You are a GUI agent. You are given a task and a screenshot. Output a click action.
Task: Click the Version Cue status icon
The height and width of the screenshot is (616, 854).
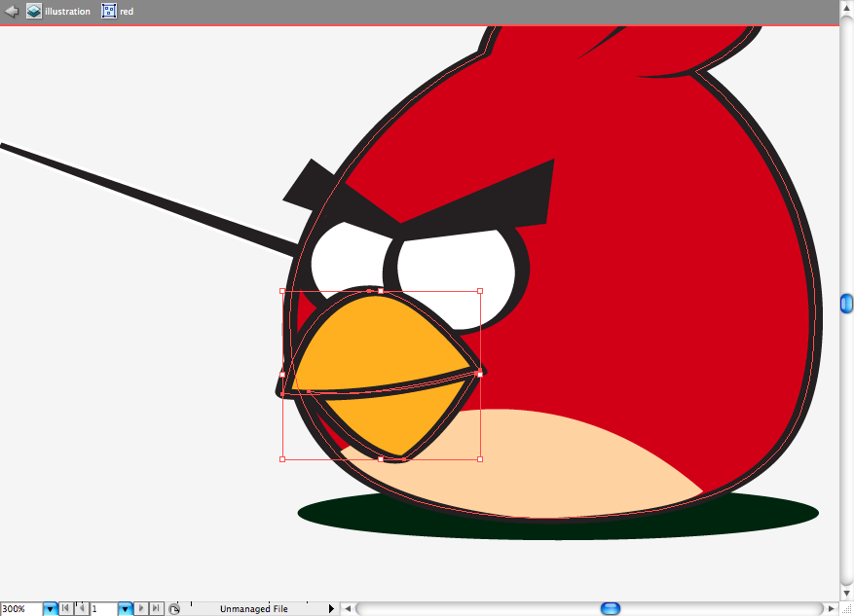click(x=174, y=609)
